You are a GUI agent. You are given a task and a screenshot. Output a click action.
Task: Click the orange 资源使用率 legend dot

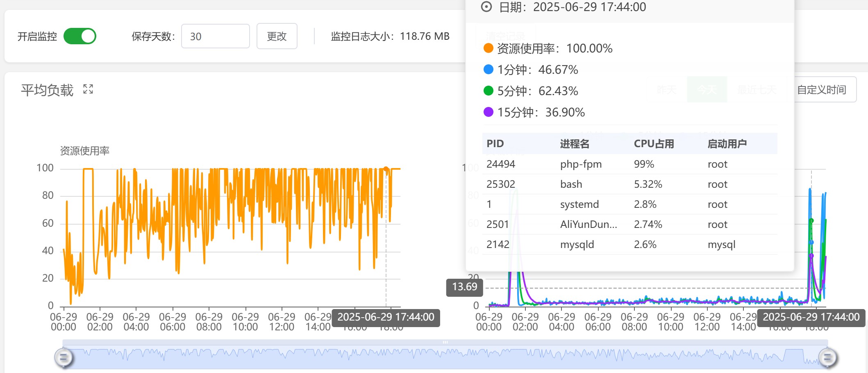pos(488,48)
